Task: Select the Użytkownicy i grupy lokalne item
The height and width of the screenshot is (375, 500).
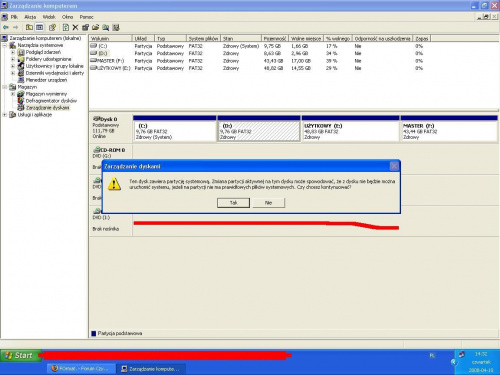Action: pos(55,66)
